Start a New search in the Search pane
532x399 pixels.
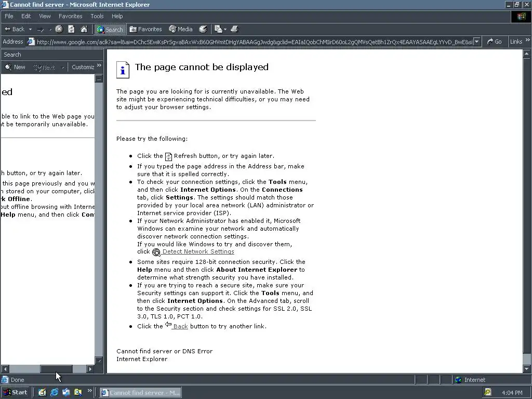pos(15,67)
